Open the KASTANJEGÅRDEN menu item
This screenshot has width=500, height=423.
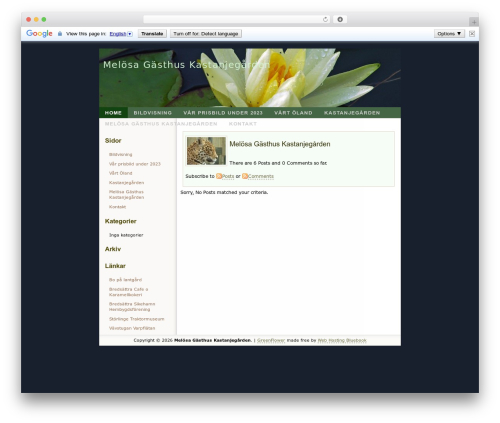(x=352, y=113)
